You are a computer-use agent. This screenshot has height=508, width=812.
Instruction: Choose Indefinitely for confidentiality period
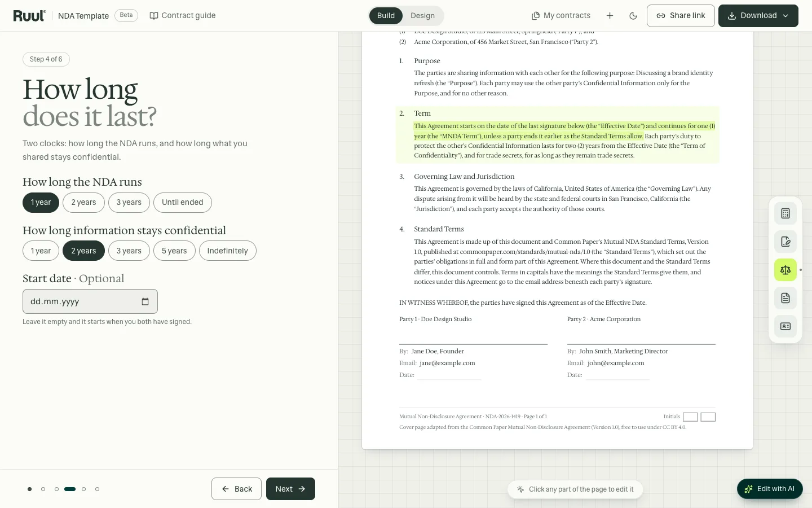click(227, 251)
